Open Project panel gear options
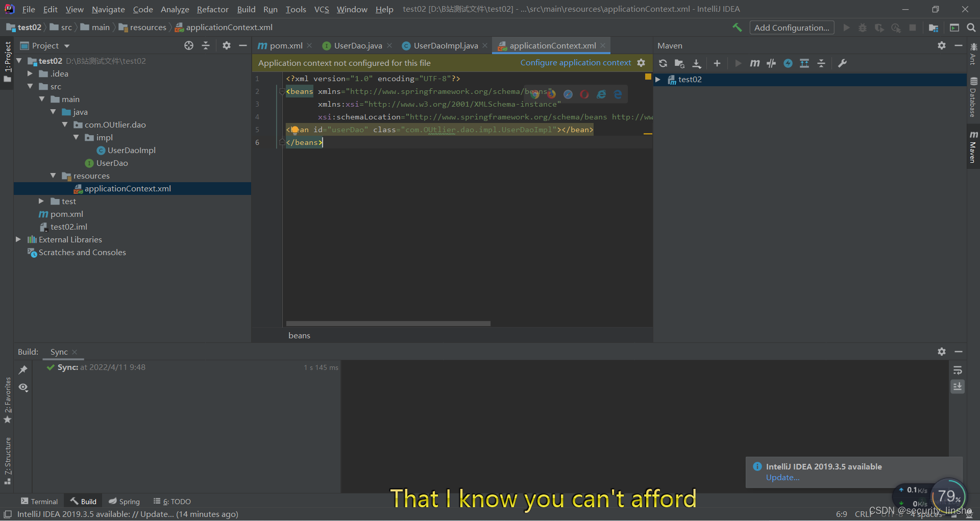Screen dimensions: 980x521 (227, 45)
